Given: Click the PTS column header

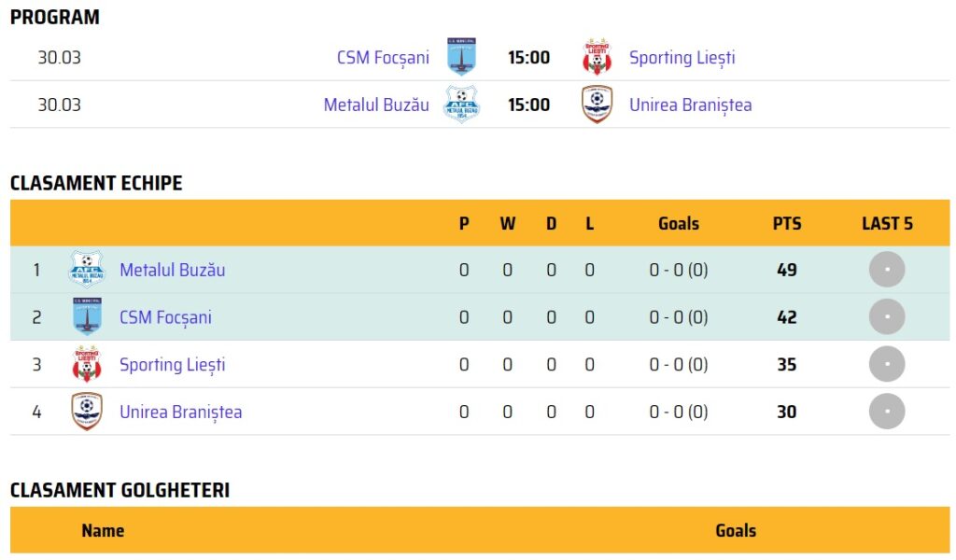Looking at the screenshot, I should (x=786, y=223).
